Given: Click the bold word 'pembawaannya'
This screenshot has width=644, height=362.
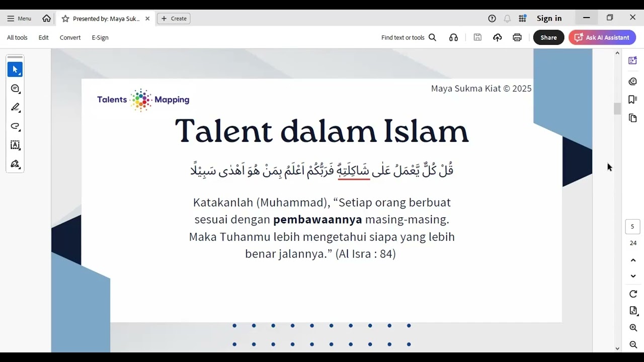Looking at the screenshot, I should (x=317, y=220).
